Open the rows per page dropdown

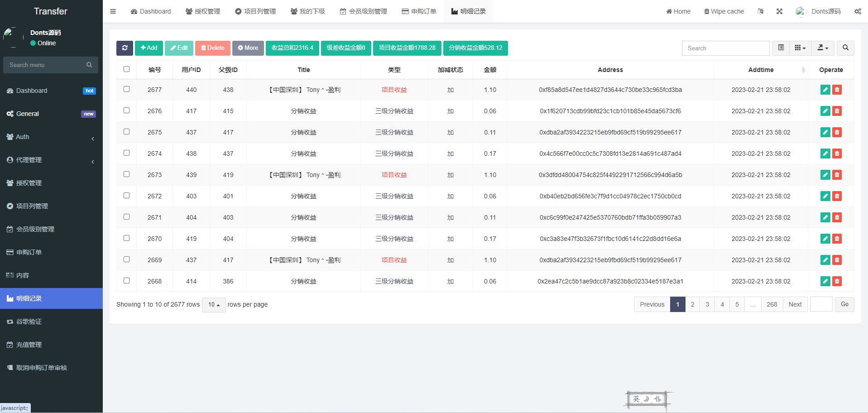coord(214,305)
